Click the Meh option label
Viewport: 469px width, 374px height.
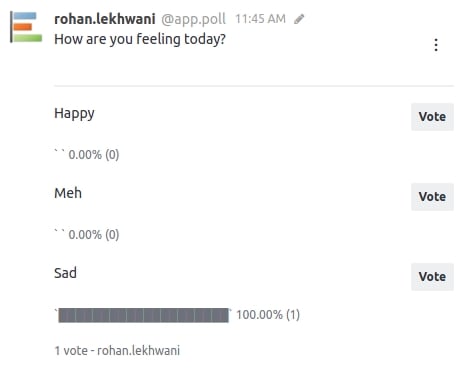tap(68, 193)
